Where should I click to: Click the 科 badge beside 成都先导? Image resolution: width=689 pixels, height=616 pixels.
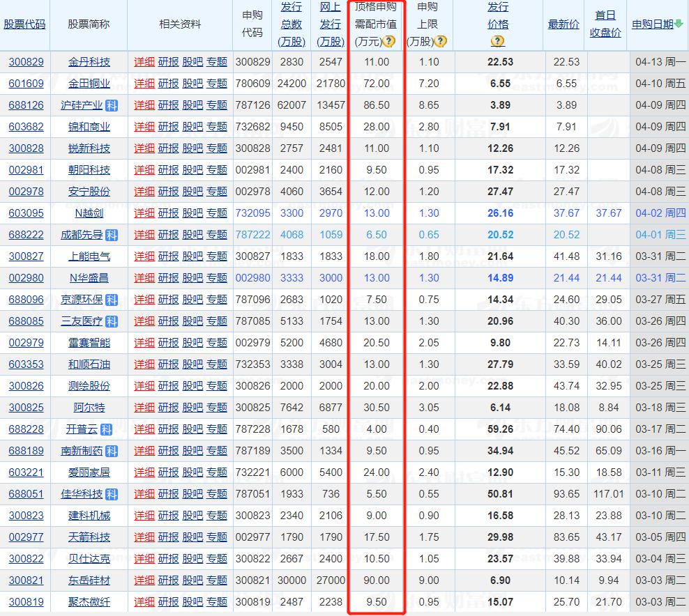(113, 235)
